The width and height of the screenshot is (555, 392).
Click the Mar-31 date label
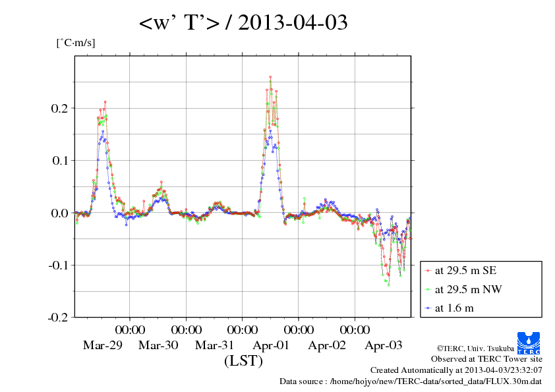tap(214, 345)
